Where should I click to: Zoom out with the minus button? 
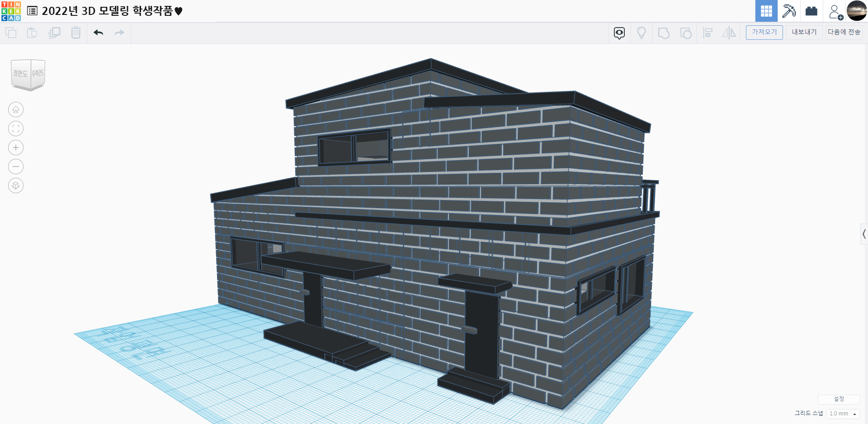tap(16, 167)
